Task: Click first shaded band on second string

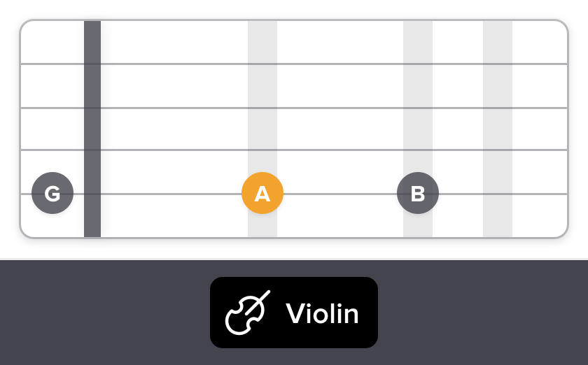Action: 262,108
